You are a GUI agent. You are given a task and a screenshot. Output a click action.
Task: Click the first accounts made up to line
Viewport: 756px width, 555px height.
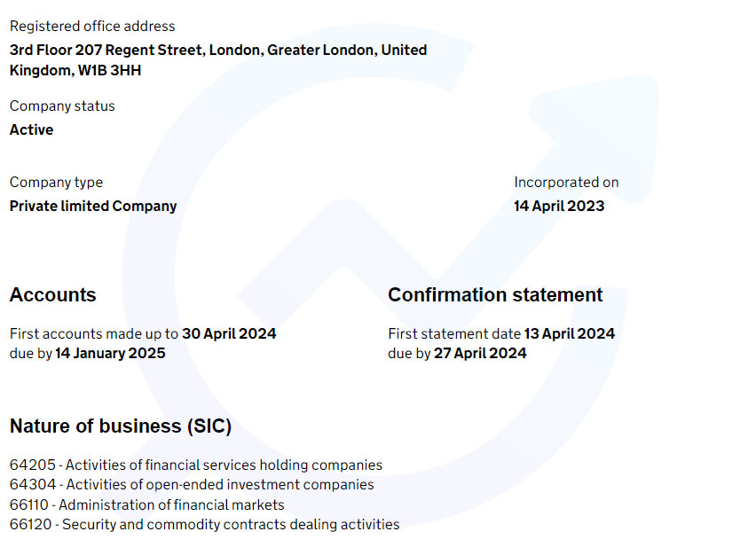[143, 334]
